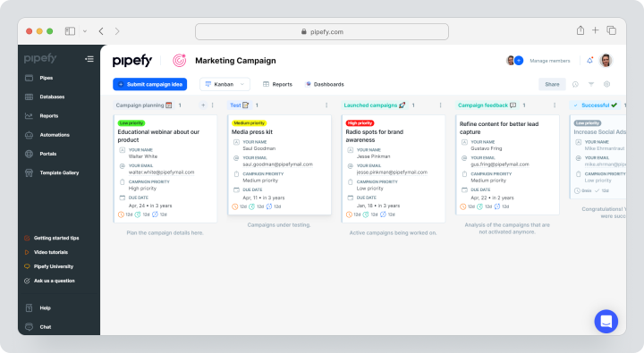Open Help in the sidebar
This screenshot has width=644, height=353.
click(45, 307)
